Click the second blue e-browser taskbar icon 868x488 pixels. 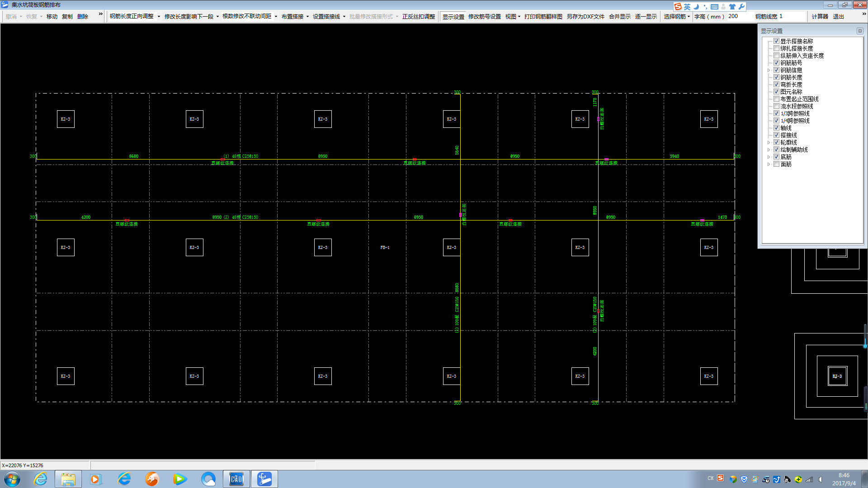coord(124,479)
